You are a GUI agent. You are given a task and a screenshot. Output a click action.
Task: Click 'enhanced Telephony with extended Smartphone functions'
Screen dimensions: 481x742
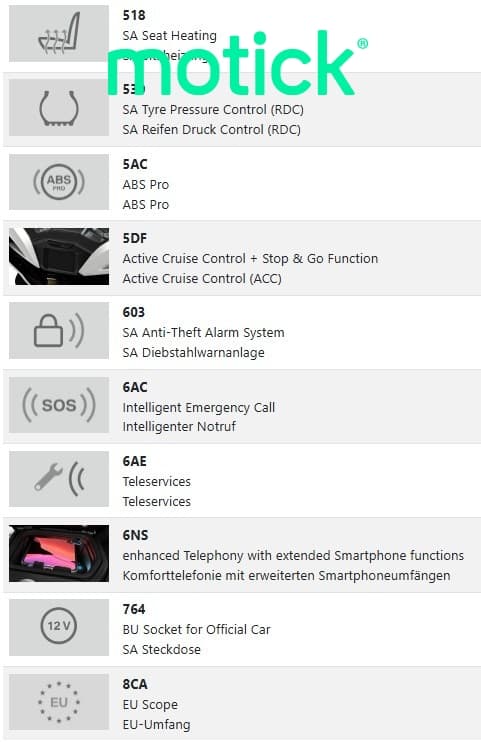(x=293, y=556)
